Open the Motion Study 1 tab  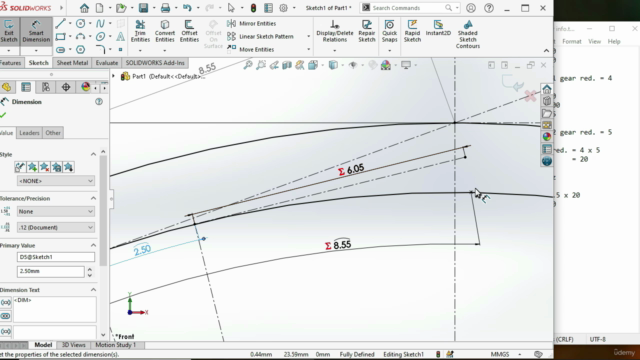[x=115, y=345]
